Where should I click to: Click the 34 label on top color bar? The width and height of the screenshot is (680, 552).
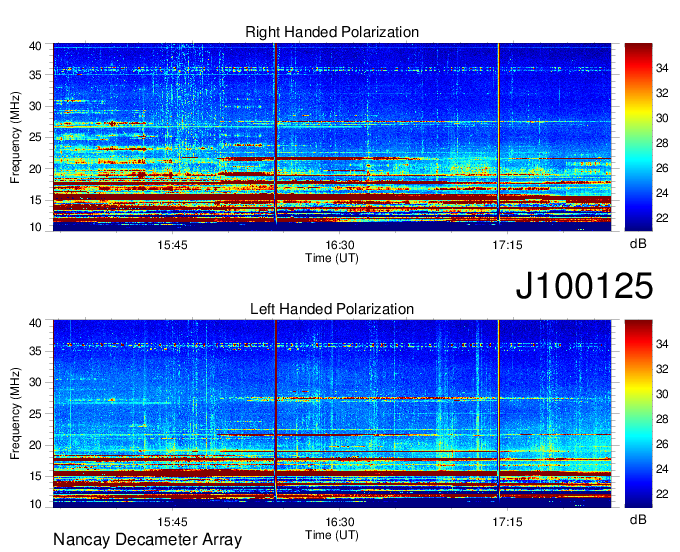[662, 68]
